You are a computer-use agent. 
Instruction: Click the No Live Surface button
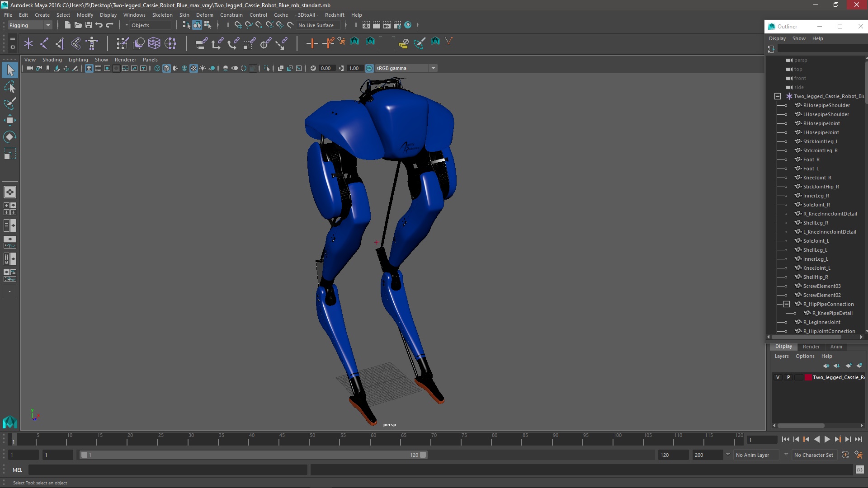coord(316,25)
